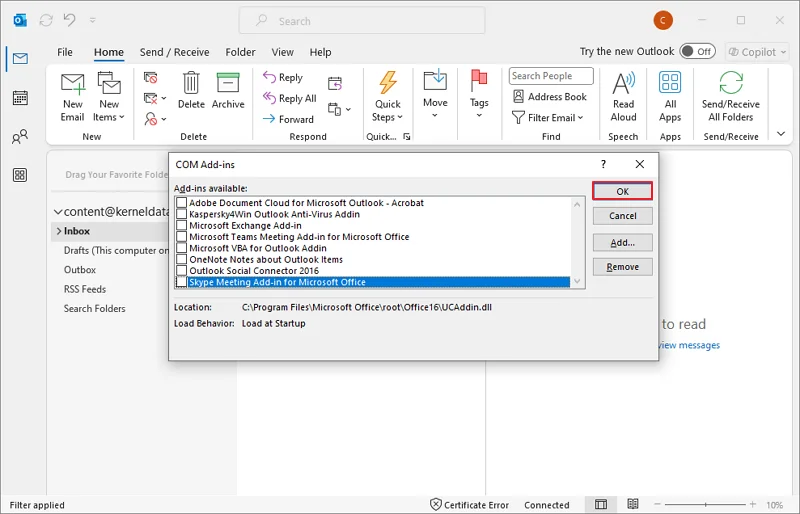Click Send/Receive All Folders
The width and height of the screenshot is (800, 514).
731,97
